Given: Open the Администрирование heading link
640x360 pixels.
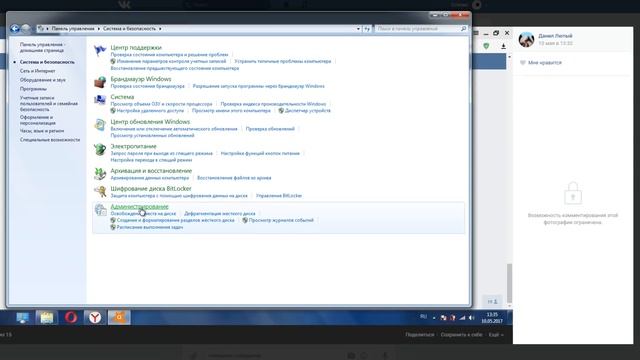Looking at the screenshot, I should point(139,207).
